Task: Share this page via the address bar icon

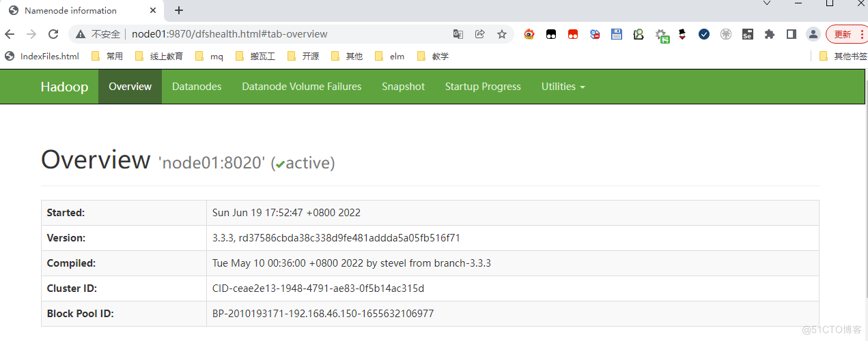Action: 480,34
